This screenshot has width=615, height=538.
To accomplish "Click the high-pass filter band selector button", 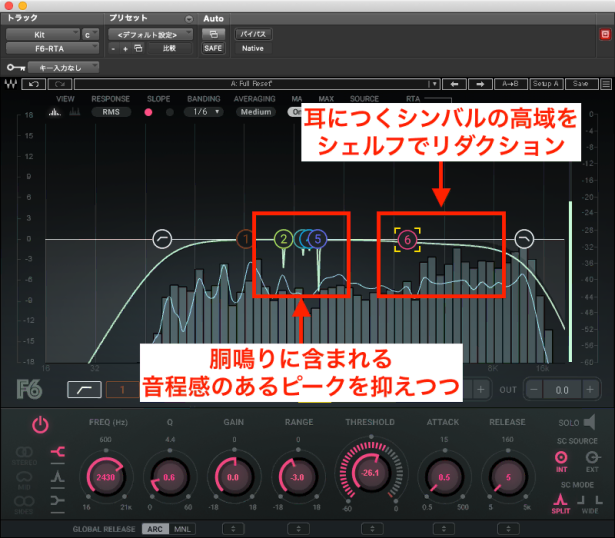I will 84,389.
